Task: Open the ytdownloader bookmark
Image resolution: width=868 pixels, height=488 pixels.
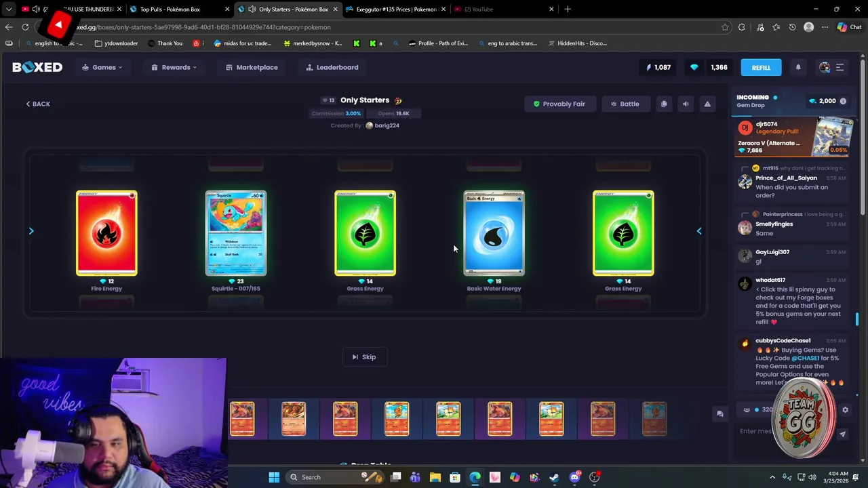Action: 116,43
